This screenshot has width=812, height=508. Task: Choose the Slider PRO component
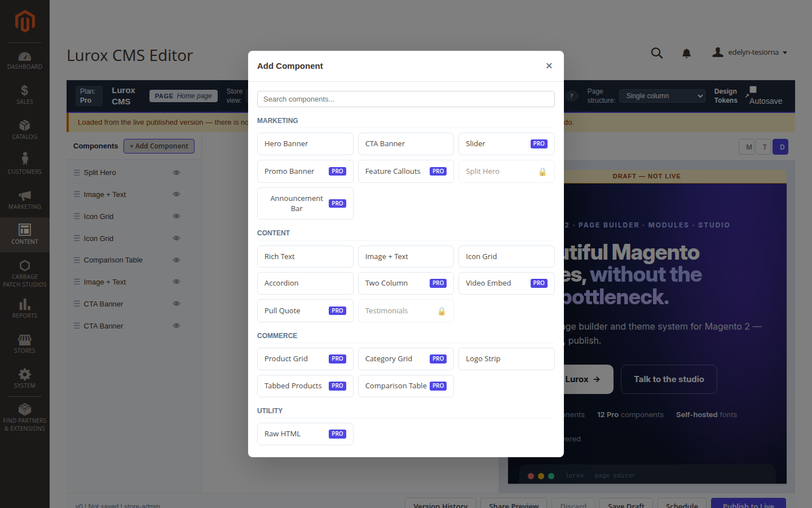click(x=506, y=144)
